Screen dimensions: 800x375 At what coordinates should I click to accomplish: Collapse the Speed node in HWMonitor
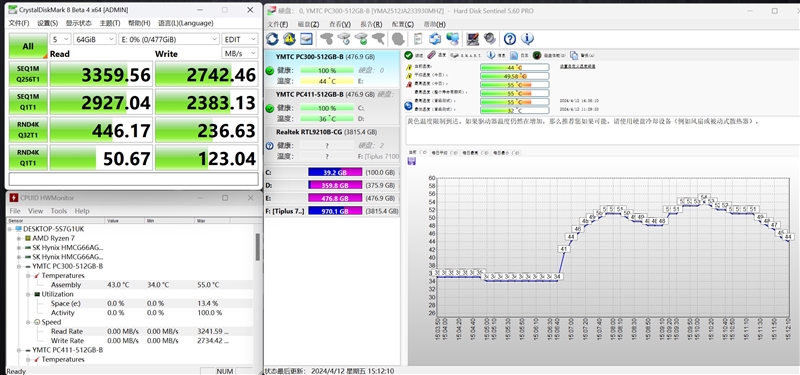click(x=29, y=322)
